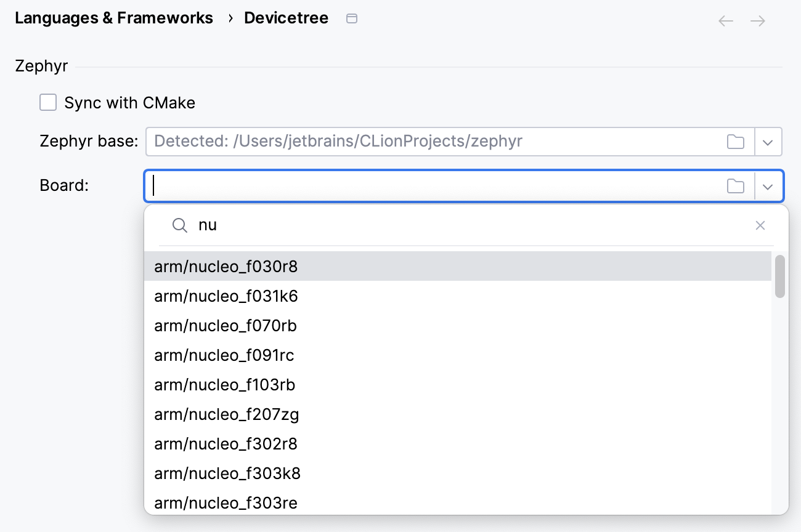The width and height of the screenshot is (801, 532).
Task: Focus the board search box
Action: click(x=468, y=225)
